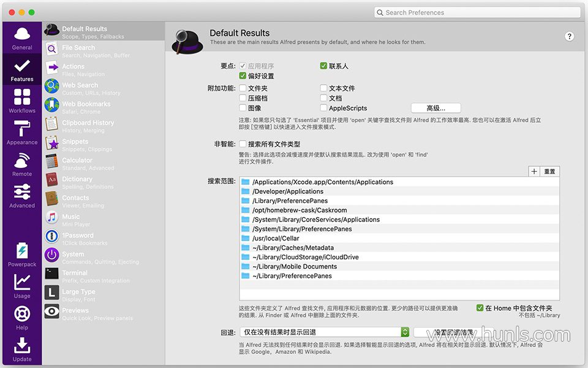Screen dimensions: 588x368
Task: Open the 回退 fallback dropdown
Action: click(x=324, y=332)
